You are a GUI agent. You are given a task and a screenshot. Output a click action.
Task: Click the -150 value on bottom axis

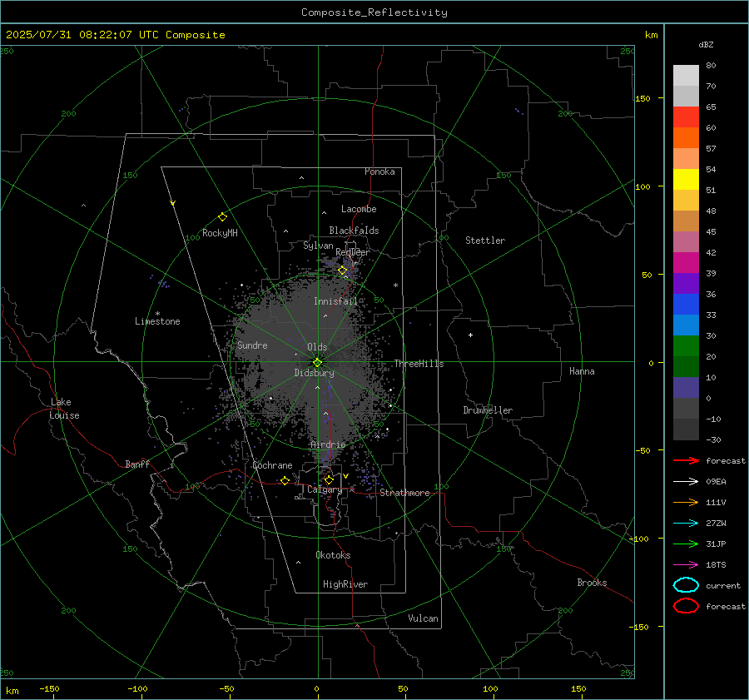coord(49,688)
